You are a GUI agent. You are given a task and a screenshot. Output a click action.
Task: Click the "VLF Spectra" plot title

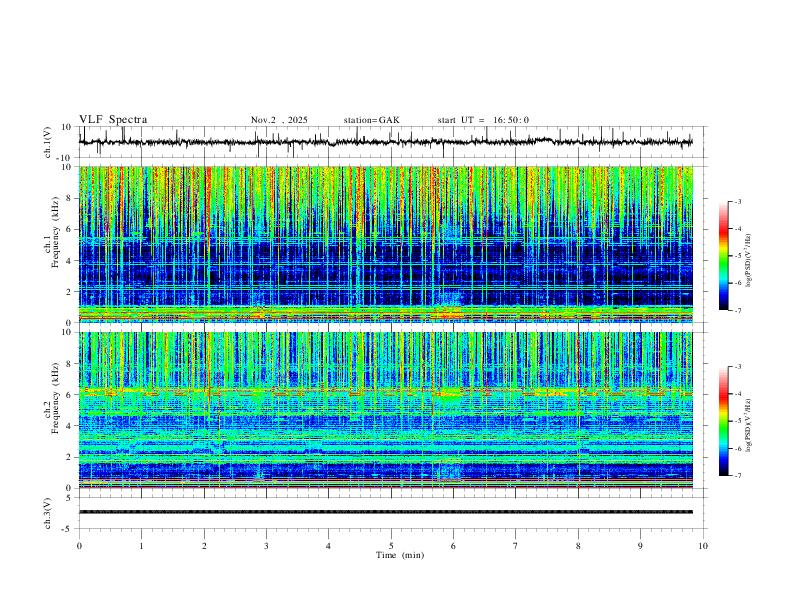click(113, 120)
